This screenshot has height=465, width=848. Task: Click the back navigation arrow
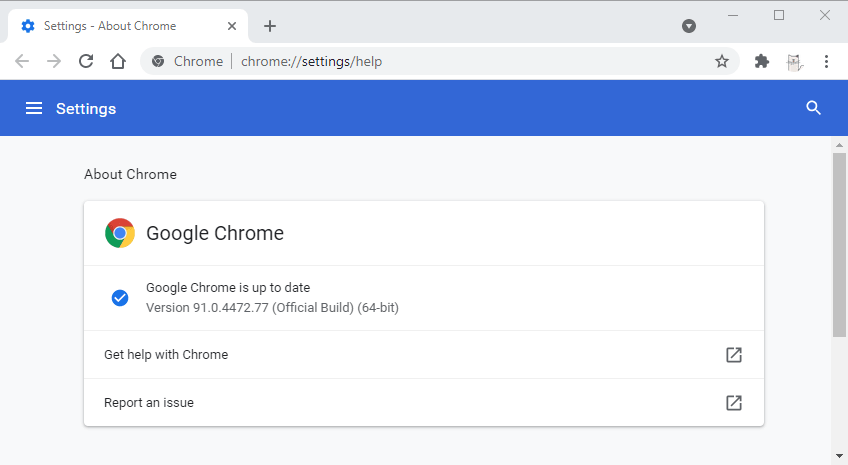tap(22, 61)
